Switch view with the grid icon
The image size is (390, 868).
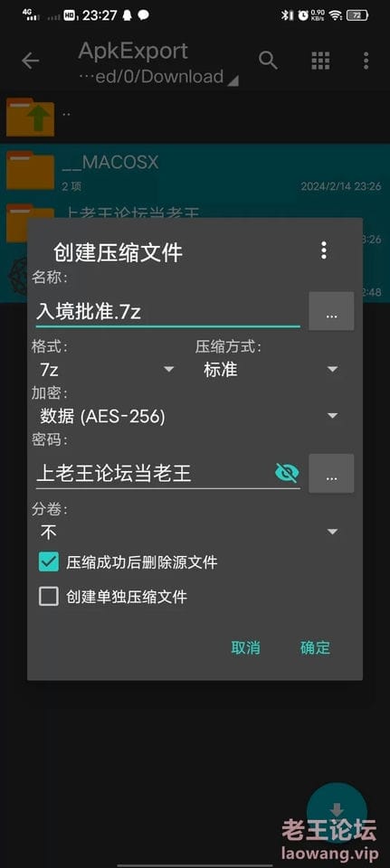[x=320, y=61]
